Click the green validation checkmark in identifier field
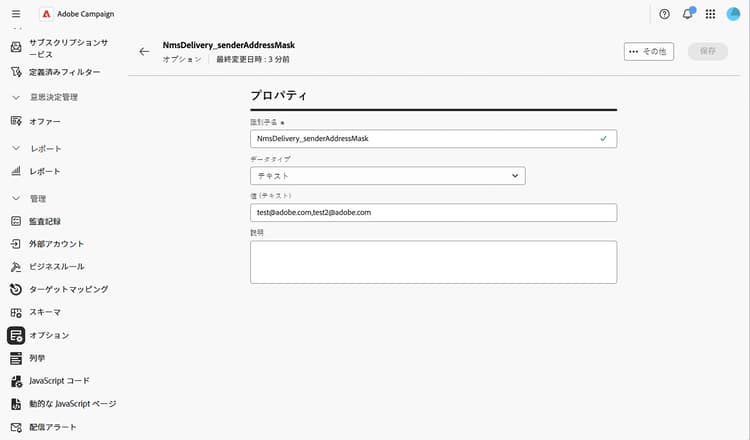 click(x=604, y=139)
